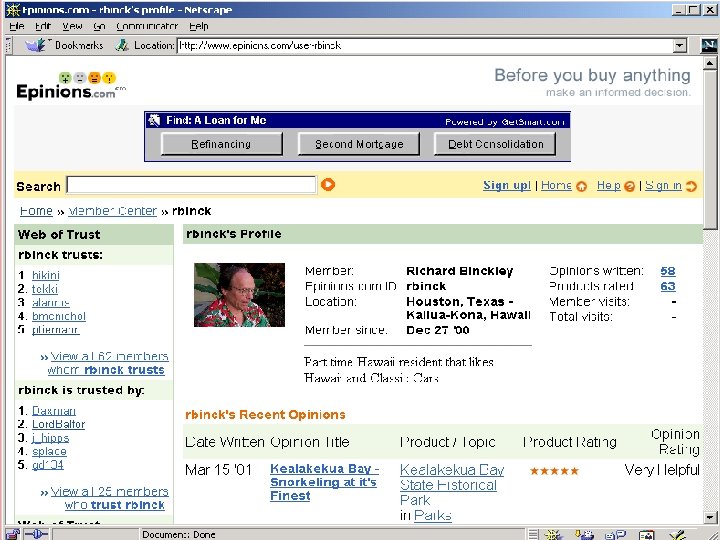Screen dimensions: 720x540
Task: Click inside the Search text field
Action: coord(191,185)
